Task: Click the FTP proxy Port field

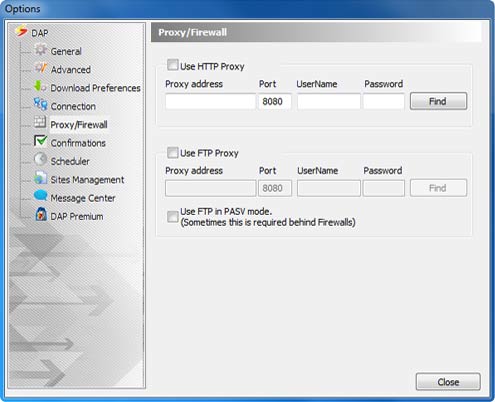Action: tap(275, 188)
